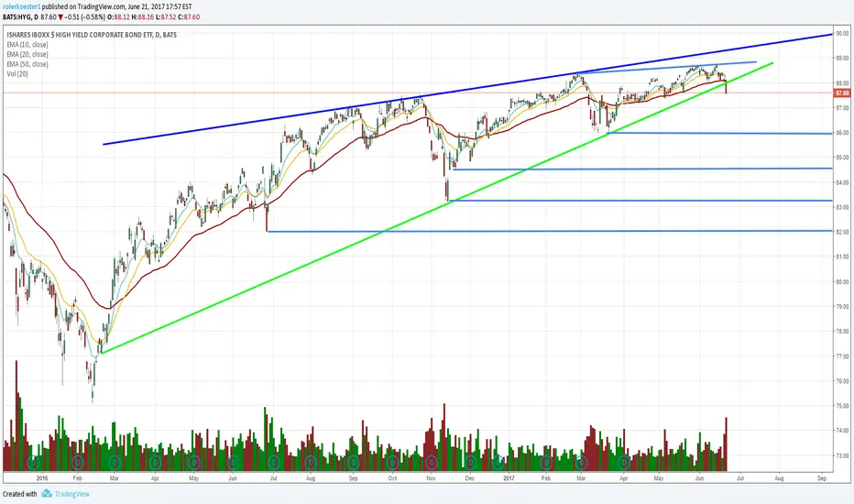854x504 pixels.
Task: Open the May 2016 dividend marker
Action: [x=194, y=463]
